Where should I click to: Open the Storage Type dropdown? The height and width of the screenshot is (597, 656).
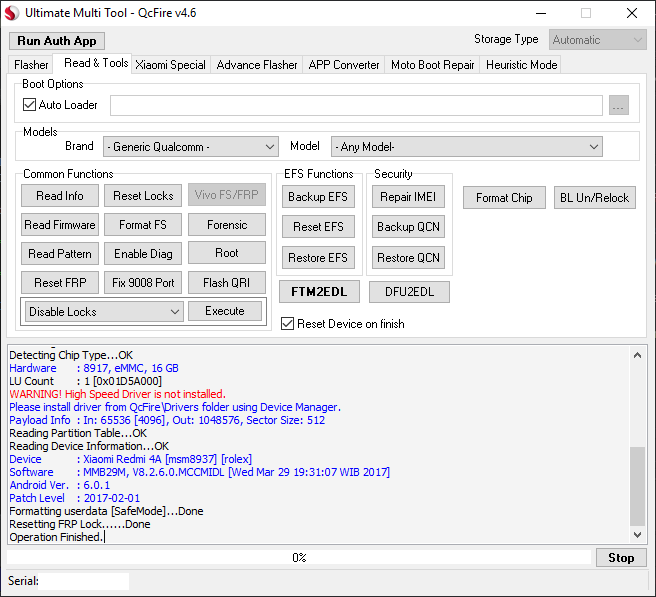(x=597, y=40)
